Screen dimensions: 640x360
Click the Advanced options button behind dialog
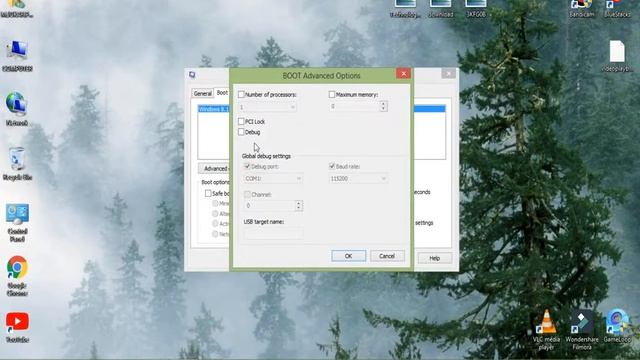coord(214,169)
